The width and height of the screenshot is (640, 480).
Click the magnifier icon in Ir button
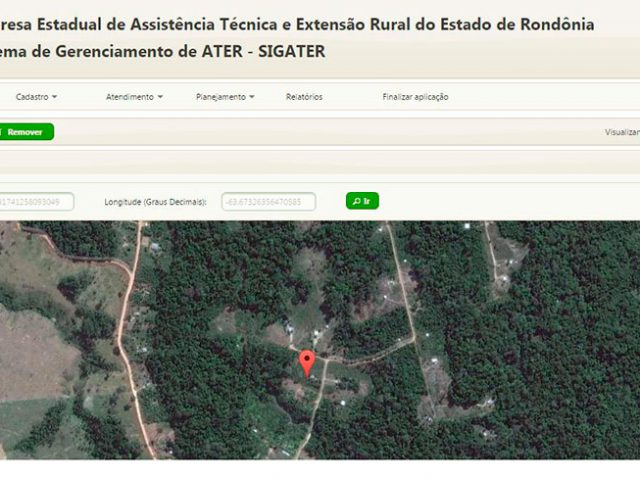pyautogui.click(x=357, y=201)
